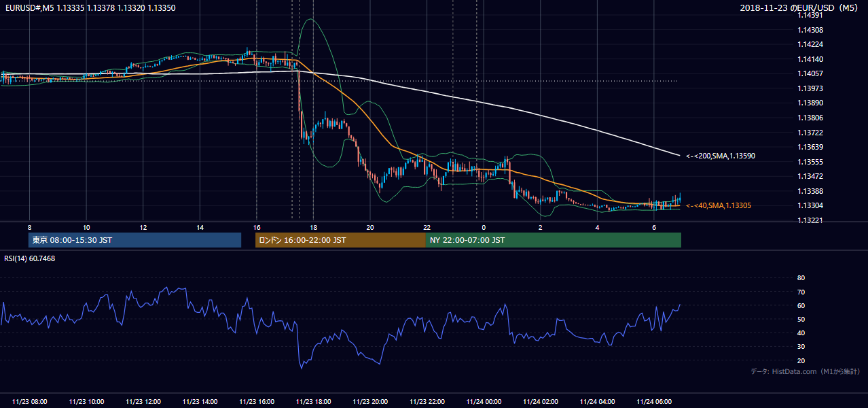Image resolution: width=868 pixels, height=408 pixels.
Task: Click the hour label 4 under the price chart
Action: tap(597, 227)
